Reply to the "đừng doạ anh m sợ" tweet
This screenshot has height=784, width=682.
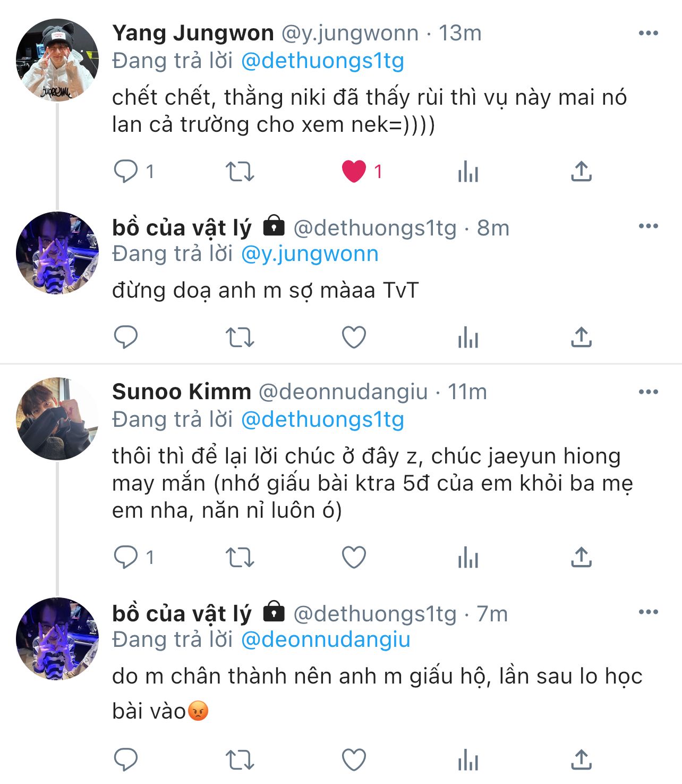click(126, 338)
